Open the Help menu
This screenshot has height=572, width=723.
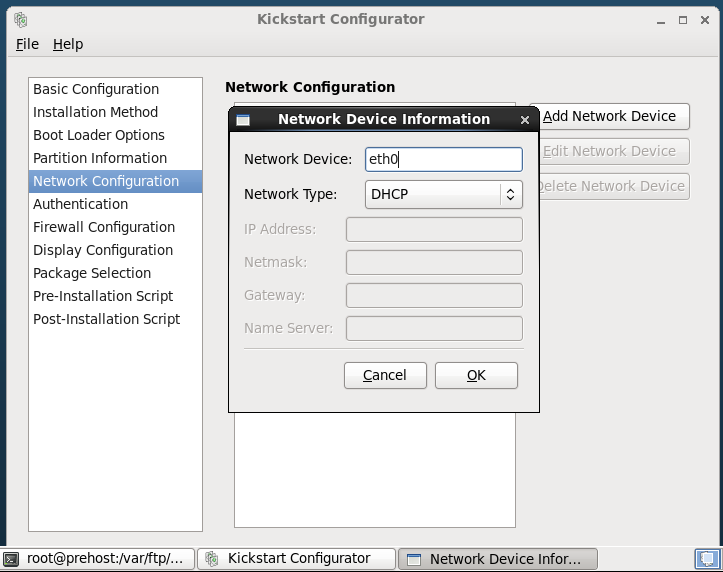(68, 44)
